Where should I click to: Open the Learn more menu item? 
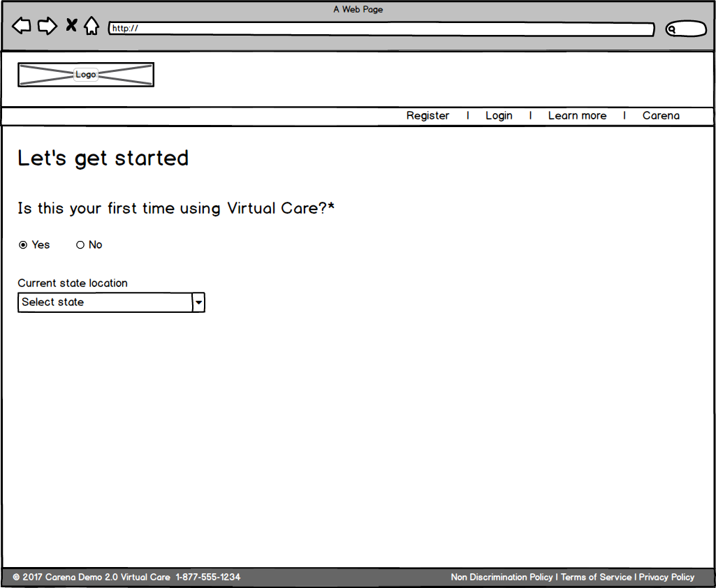577,115
